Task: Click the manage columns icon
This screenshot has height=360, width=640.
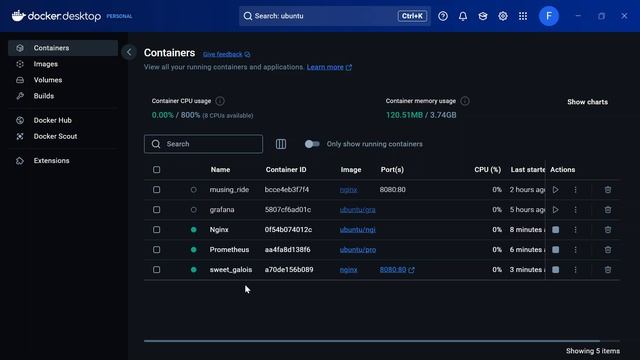Action: tap(281, 144)
